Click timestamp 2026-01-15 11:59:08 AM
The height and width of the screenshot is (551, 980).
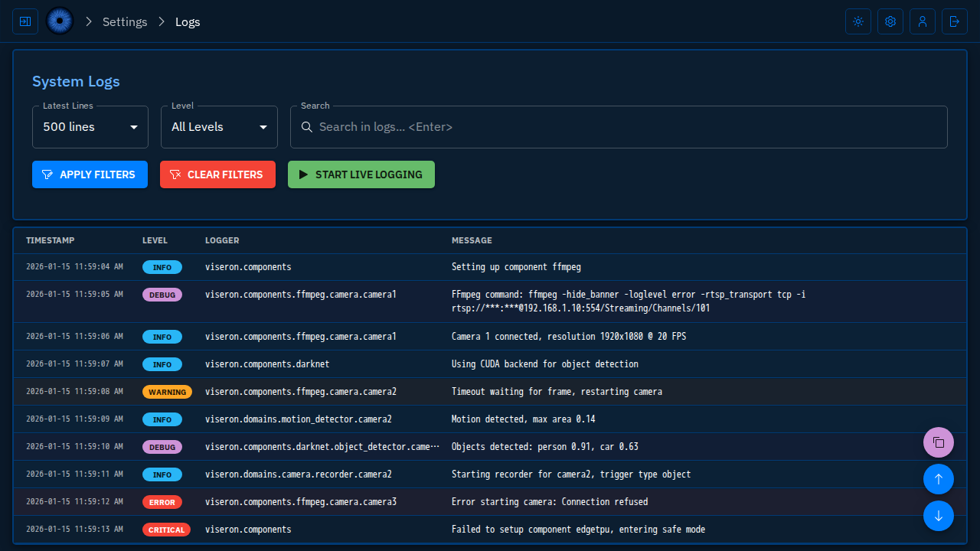coord(74,392)
